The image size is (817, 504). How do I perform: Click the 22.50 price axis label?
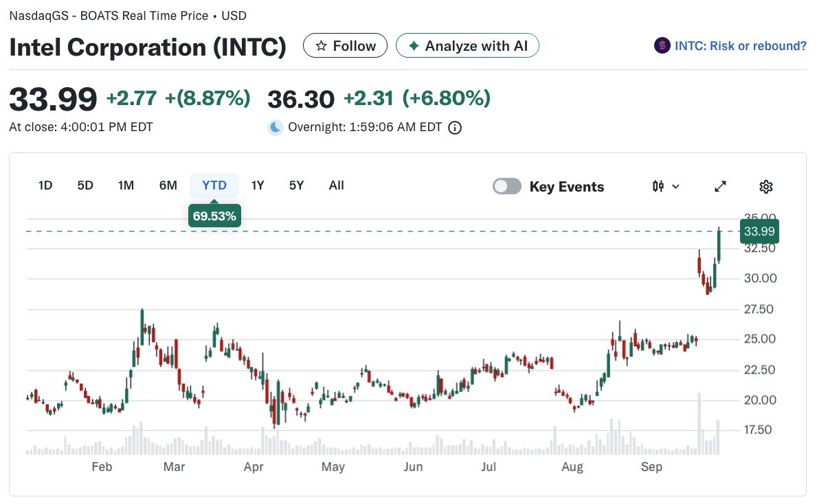click(759, 369)
